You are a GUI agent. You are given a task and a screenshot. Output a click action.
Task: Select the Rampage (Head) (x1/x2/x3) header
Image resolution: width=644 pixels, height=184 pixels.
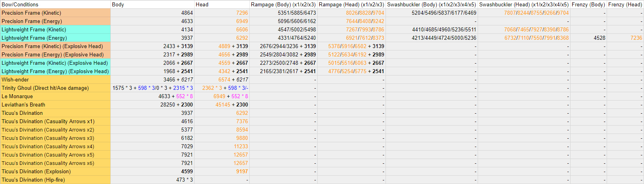coord(351,4)
